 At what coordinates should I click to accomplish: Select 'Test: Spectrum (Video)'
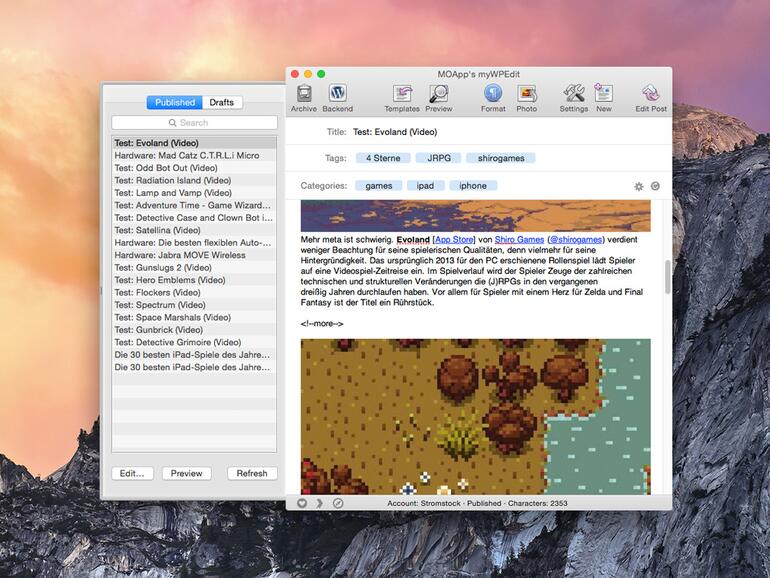(x=194, y=305)
